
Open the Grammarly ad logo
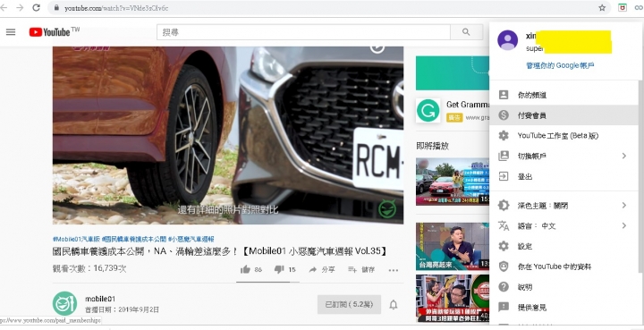[428, 110]
